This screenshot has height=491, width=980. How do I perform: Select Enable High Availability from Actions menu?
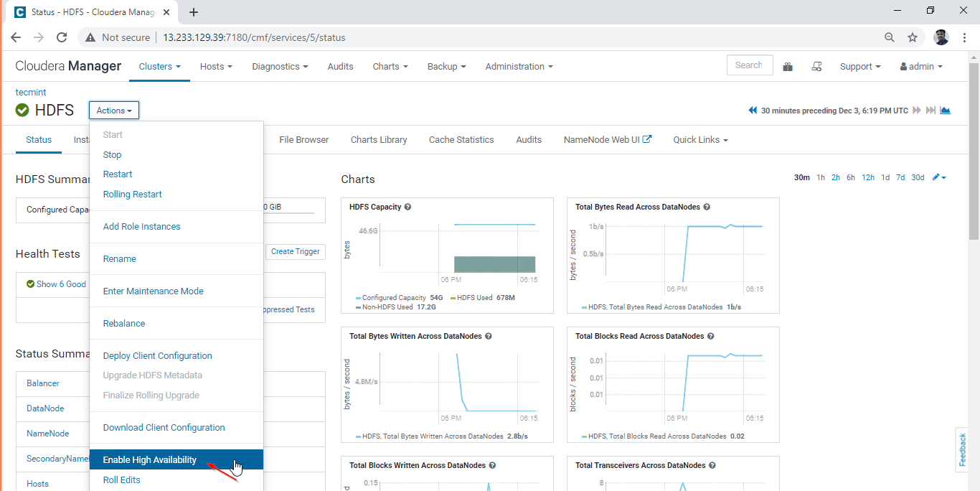coord(150,460)
